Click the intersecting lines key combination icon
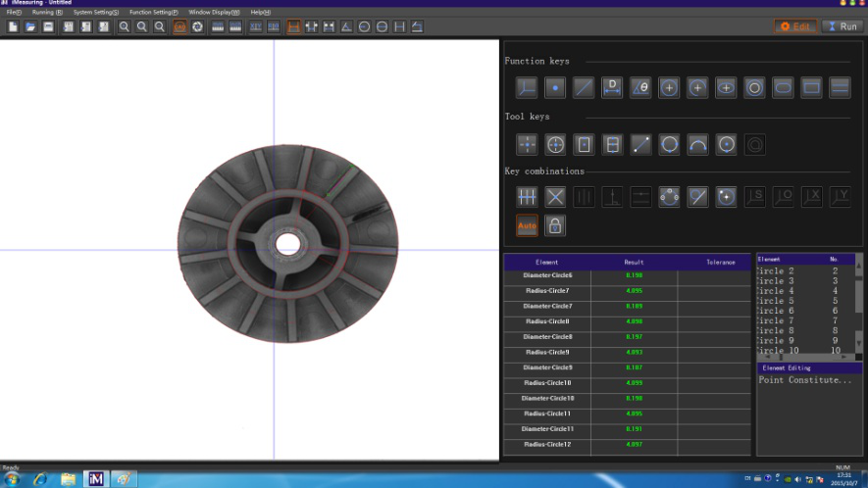Screen dimensions: 868x488 click(555, 197)
